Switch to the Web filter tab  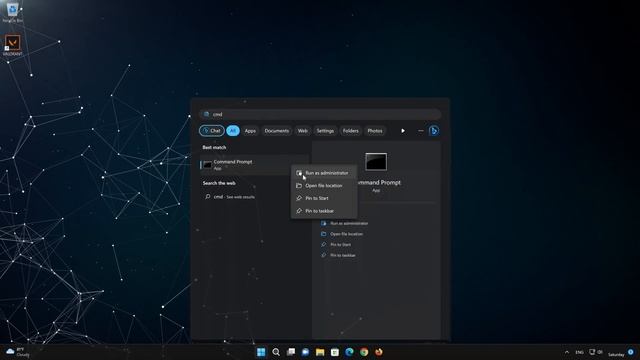click(x=302, y=131)
